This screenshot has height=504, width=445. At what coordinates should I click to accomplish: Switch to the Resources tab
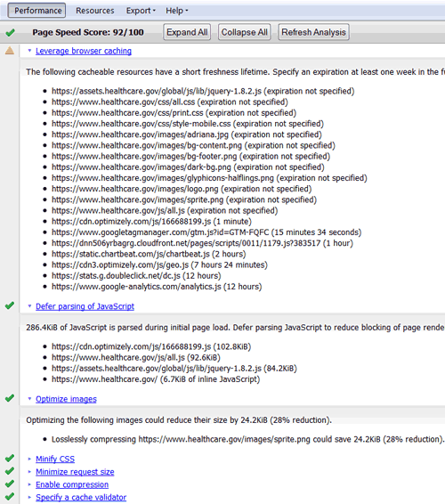click(x=94, y=11)
